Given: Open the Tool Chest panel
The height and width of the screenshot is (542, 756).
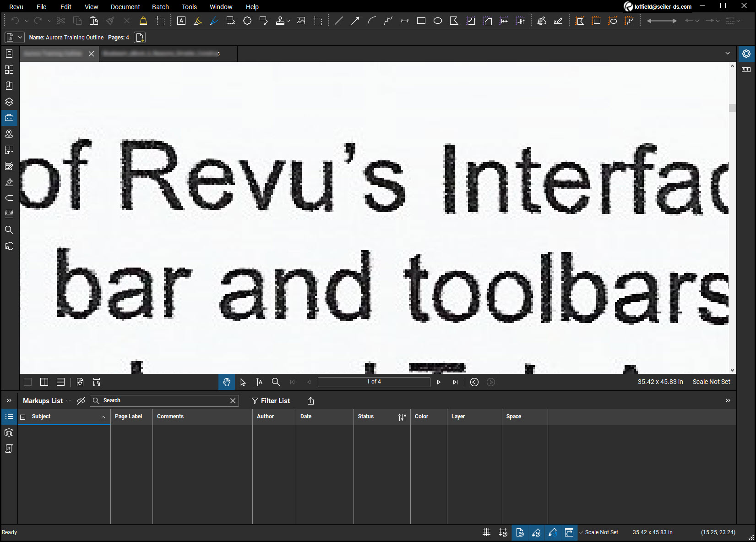Looking at the screenshot, I should (x=9, y=118).
